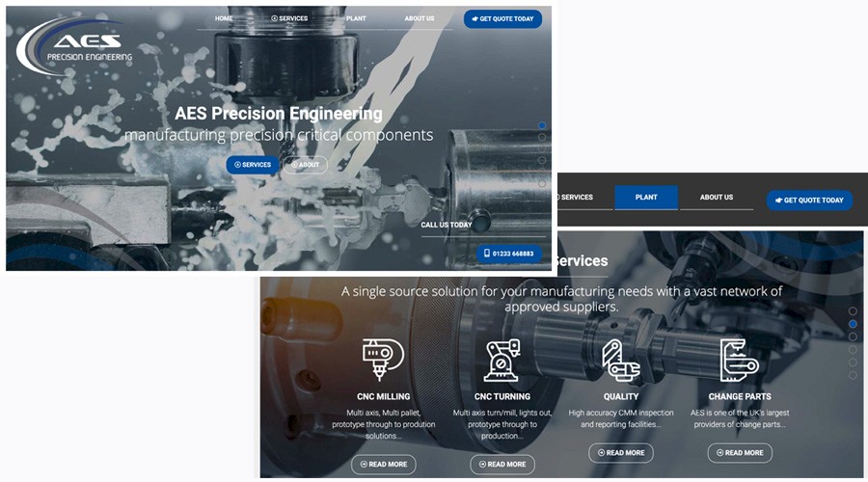Read more about CNC Turning
868x482 pixels.
(502, 465)
